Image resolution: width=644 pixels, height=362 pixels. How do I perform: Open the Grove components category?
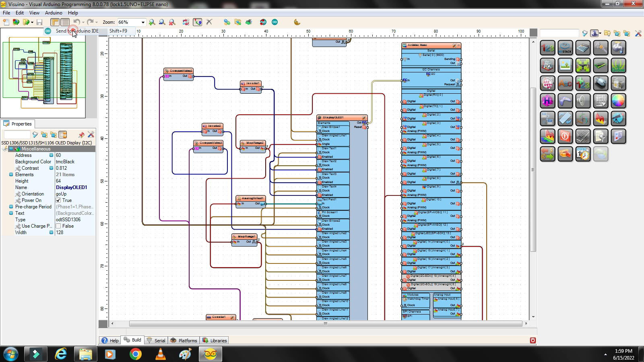(618, 66)
